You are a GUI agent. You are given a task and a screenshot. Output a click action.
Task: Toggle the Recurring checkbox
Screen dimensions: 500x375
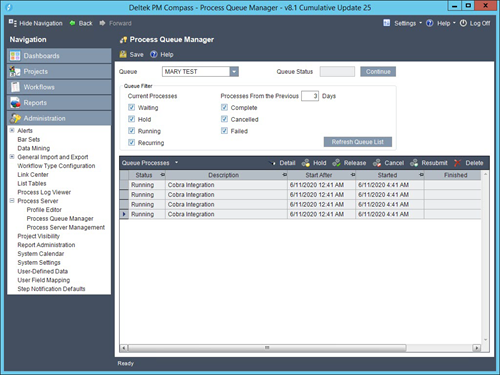point(131,143)
